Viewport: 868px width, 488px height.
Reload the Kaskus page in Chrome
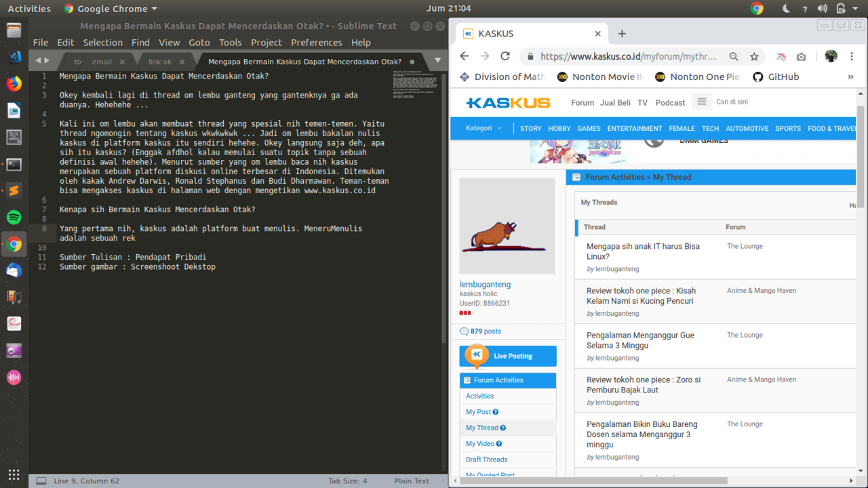505,56
